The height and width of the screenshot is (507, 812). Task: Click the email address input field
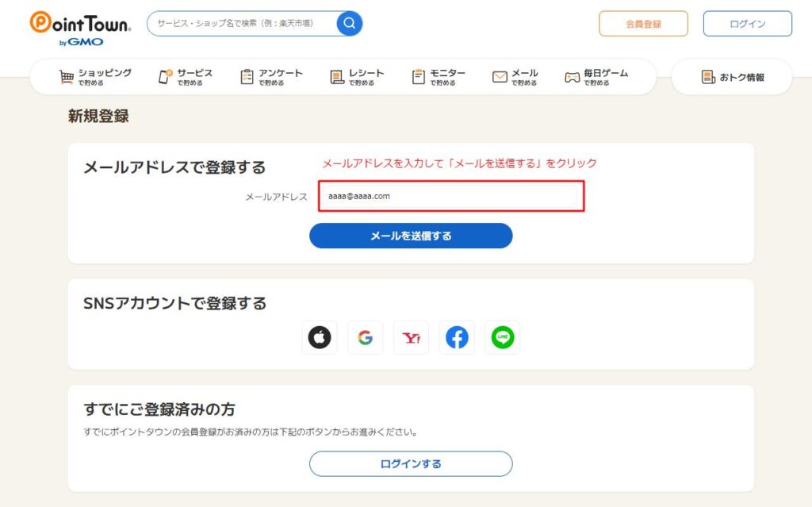click(x=450, y=197)
